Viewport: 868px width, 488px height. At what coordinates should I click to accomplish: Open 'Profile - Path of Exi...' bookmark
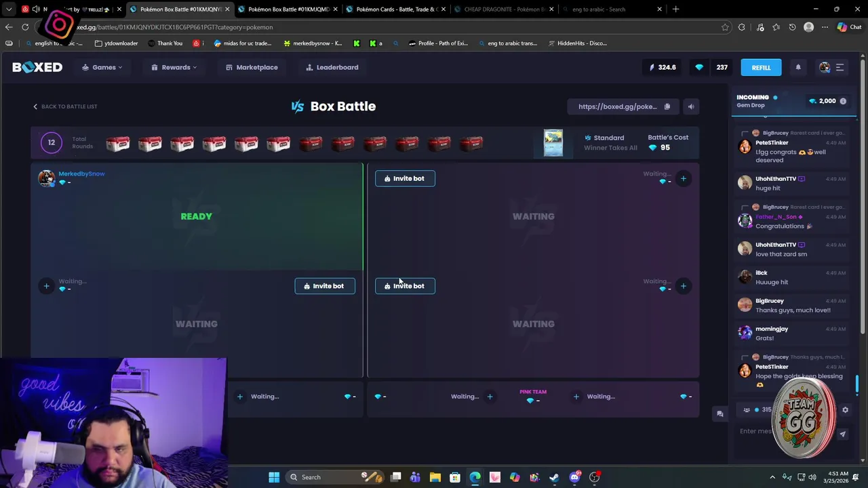(x=438, y=43)
